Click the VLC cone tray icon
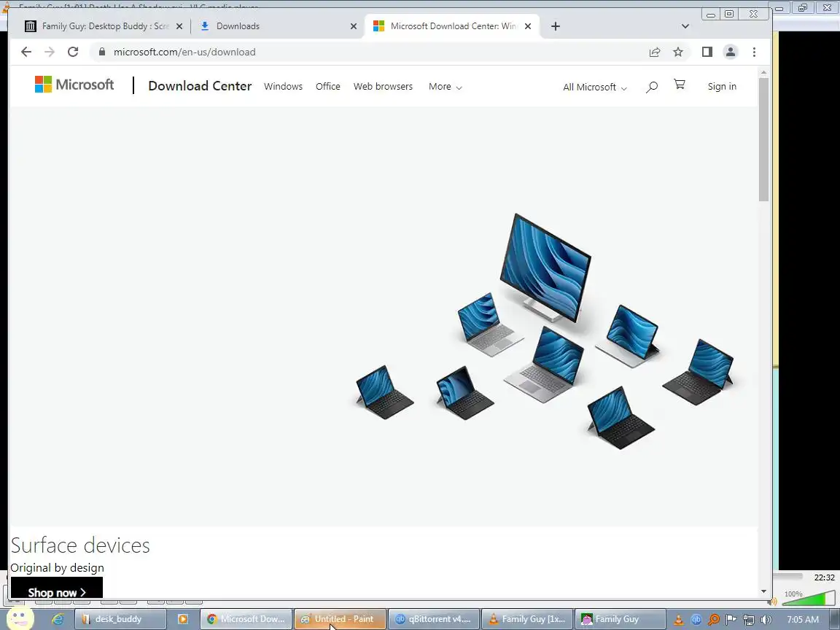The height and width of the screenshot is (630, 840). [678, 620]
